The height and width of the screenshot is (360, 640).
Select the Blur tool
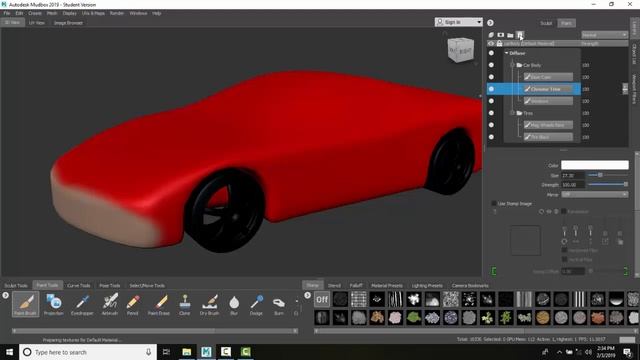234,304
